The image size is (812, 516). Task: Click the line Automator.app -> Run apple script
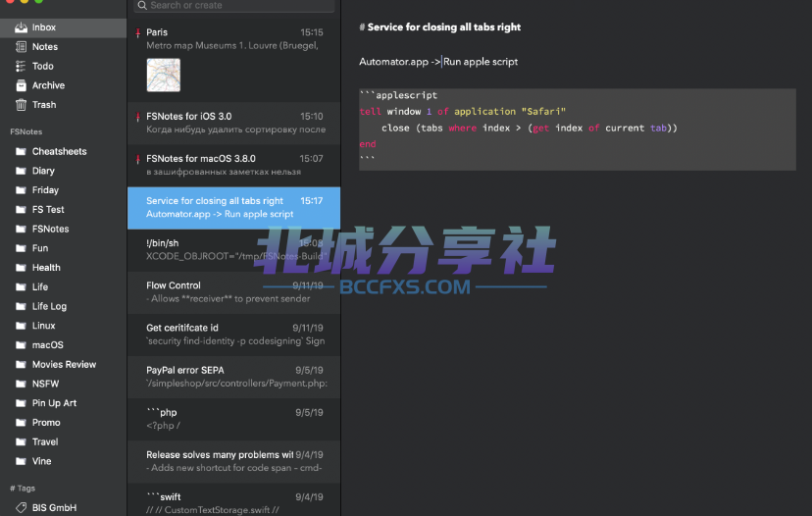(x=438, y=62)
